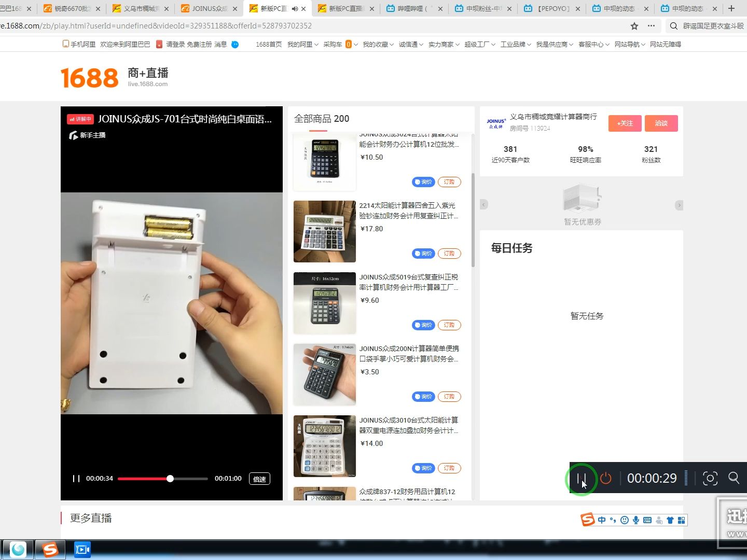747x560 pixels.
Task: Expand the 工业品牌 dropdown
Action: point(516,45)
